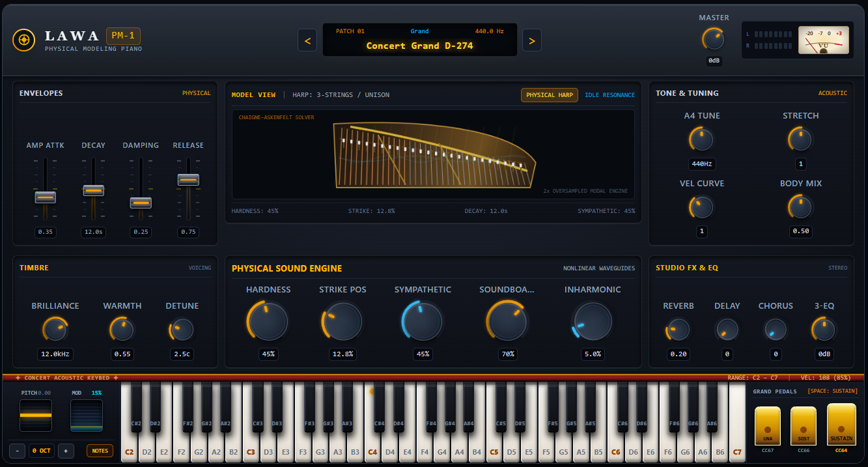Viewport: 868px width, 467px height.
Task: Toggle the UNA corda pedal
Action: pyautogui.click(x=768, y=427)
